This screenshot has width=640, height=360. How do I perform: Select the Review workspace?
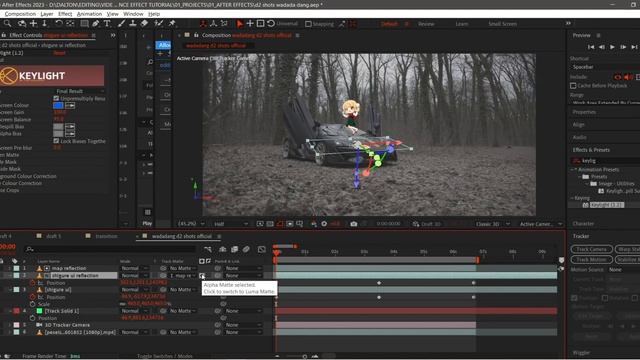426,24
